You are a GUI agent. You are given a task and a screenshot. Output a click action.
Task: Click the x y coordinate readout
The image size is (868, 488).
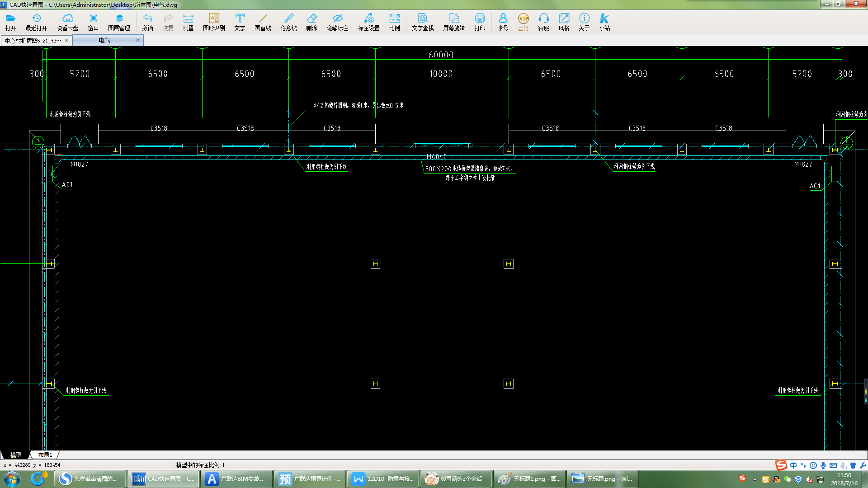32,465
